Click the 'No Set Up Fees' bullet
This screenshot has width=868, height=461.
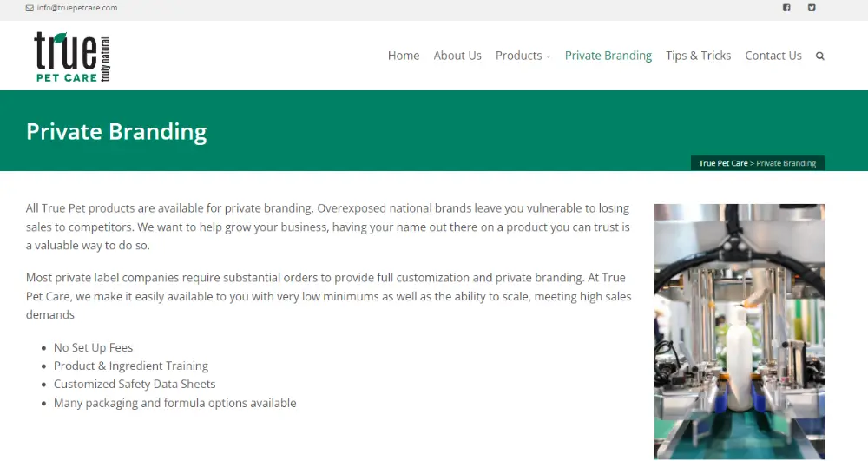click(93, 347)
